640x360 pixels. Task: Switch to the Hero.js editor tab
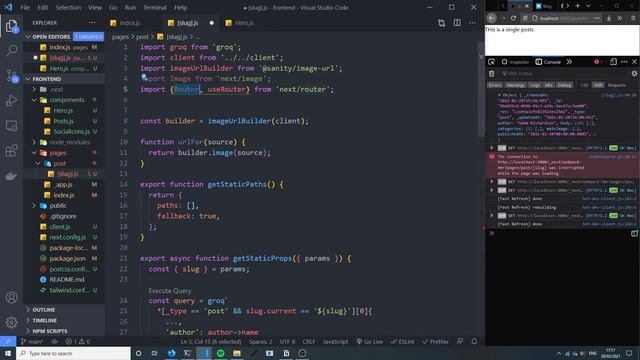coord(244,23)
